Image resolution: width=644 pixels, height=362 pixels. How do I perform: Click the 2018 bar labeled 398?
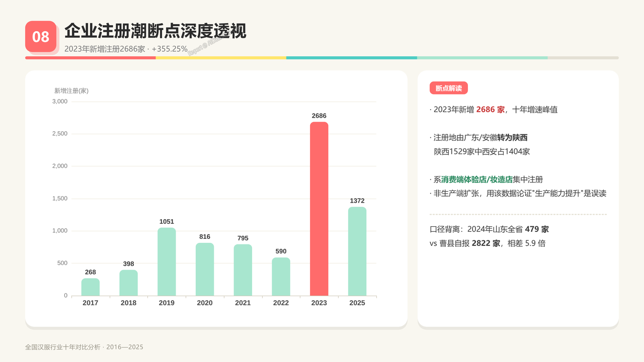tap(128, 283)
